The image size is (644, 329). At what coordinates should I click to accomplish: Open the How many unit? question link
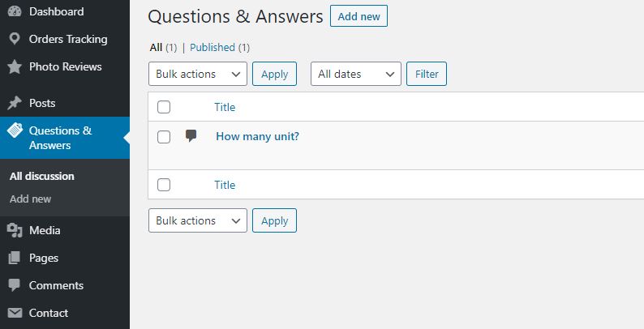click(257, 136)
